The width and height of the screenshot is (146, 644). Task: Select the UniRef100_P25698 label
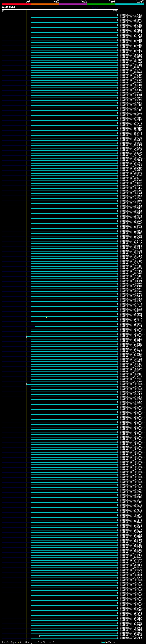click(131, 201)
